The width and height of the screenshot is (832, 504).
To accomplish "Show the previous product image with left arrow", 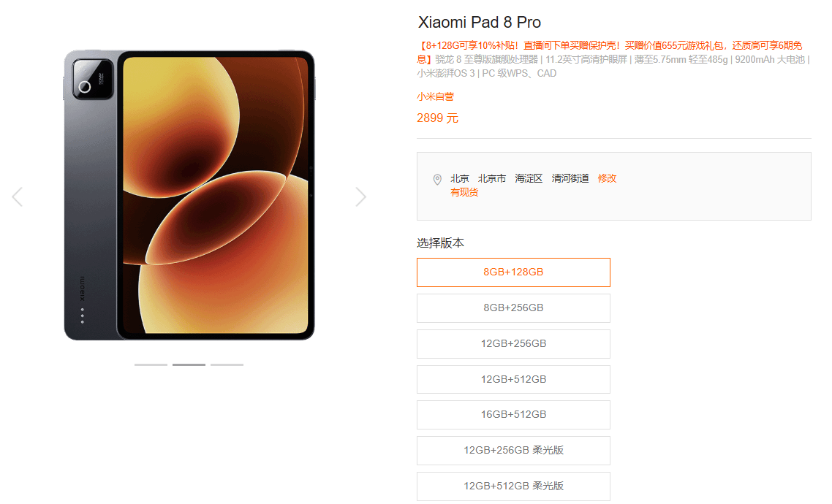I will 17,196.
